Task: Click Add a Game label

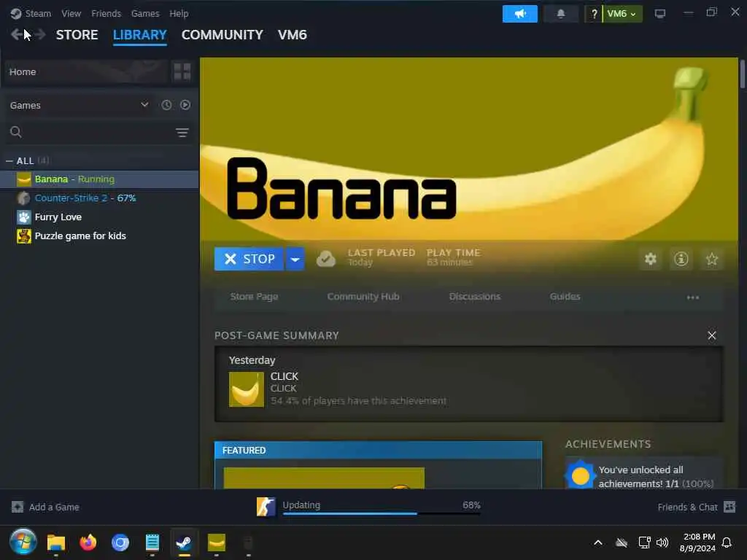Action: (54, 507)
